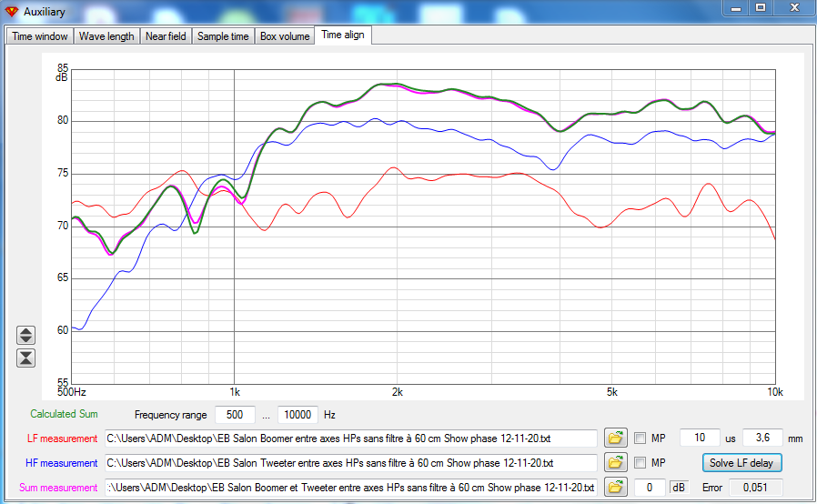817x504 pixels.
Task: Select the Near field tab
Action: [166, 36]
